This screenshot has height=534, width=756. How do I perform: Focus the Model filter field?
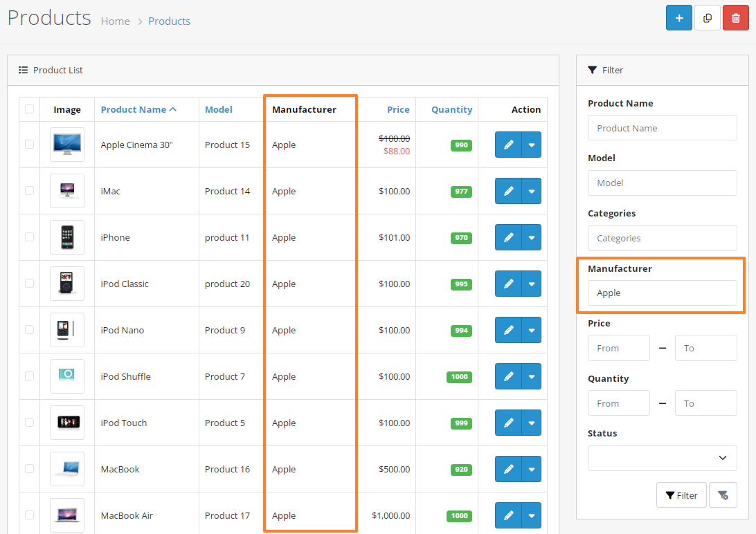tap(662, 183)
